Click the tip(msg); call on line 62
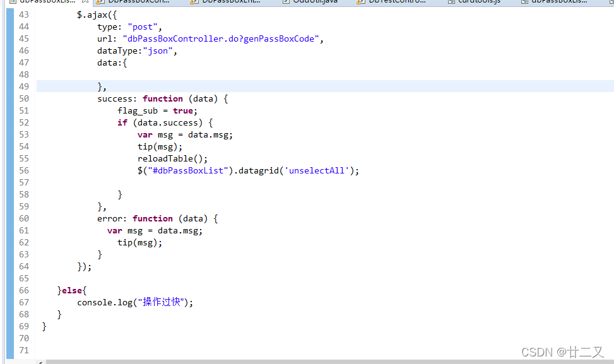The image size is (614, 364). tap(140, 243)
